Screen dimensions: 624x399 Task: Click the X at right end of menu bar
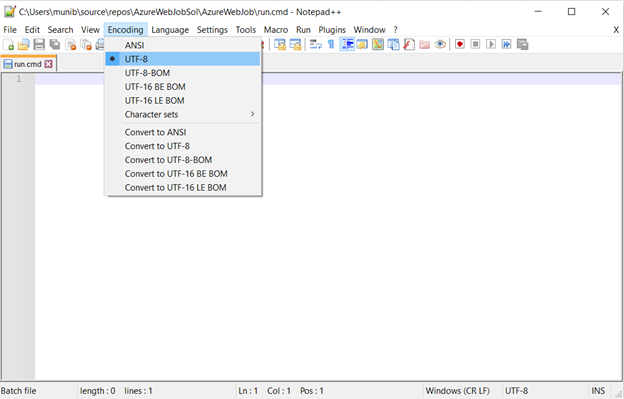616,30
